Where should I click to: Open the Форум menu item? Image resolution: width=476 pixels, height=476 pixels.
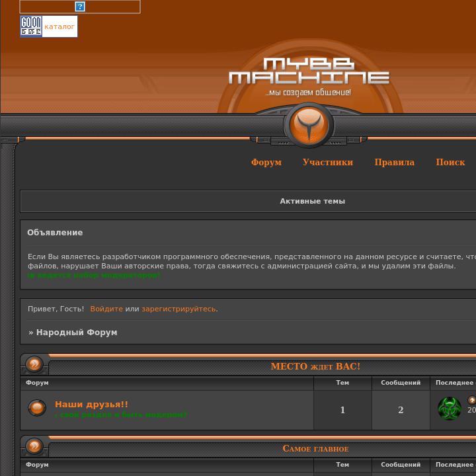tap(266, 162)
